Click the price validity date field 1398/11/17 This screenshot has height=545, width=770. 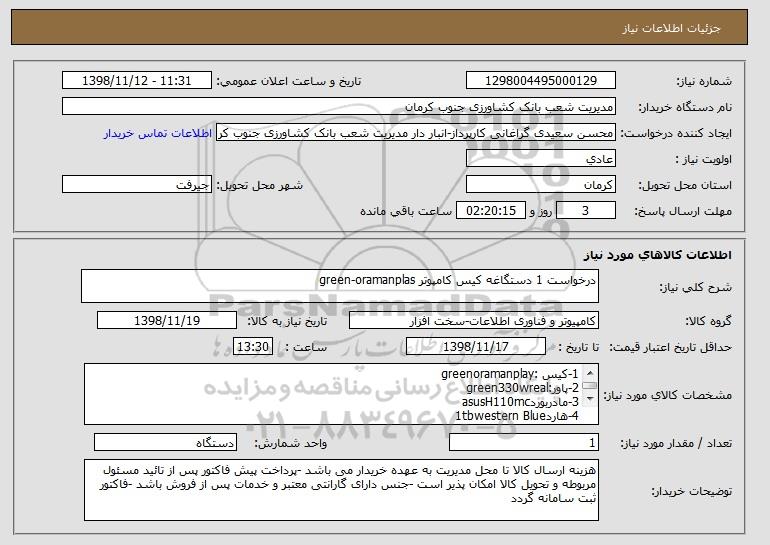(476, 347)
